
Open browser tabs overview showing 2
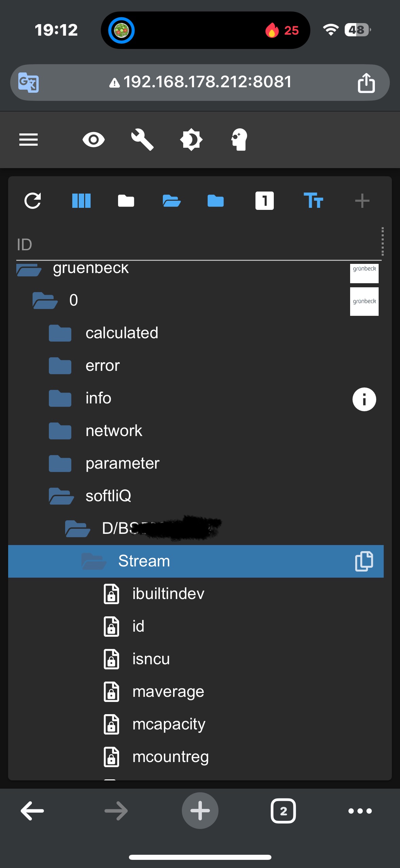283,811
